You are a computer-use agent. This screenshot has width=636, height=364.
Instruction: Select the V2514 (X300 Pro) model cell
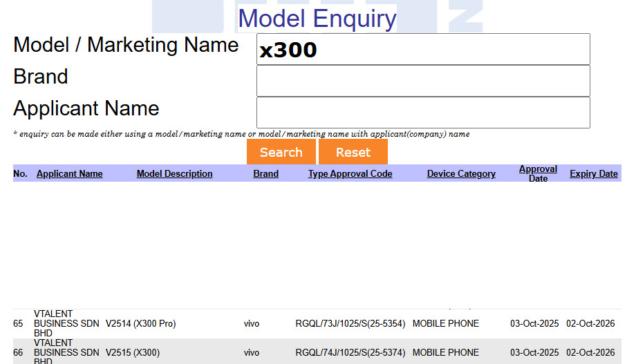[140, 323]
